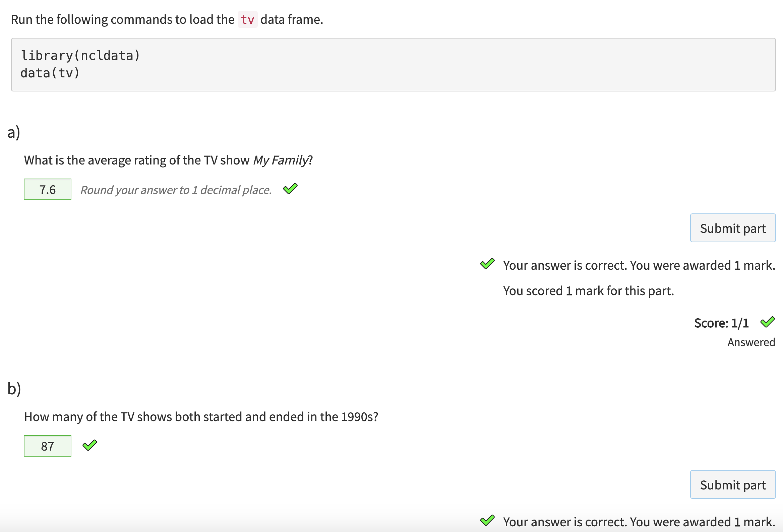The width and height of the screenshot is (783, 532).
Task: Focus the answer box containing 7.6
Action: [x=48, y=190]
